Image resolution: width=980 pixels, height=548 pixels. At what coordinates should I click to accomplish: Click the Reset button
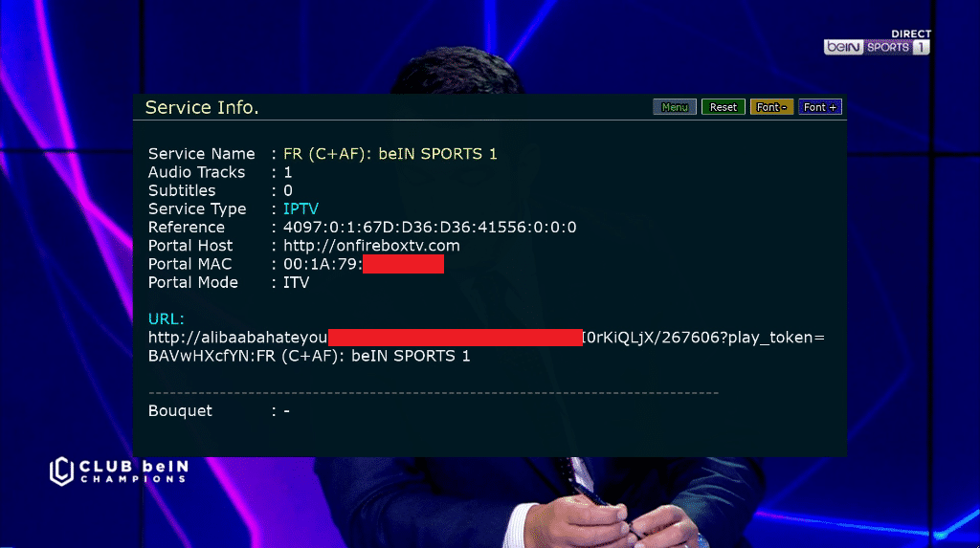[724, 107]
